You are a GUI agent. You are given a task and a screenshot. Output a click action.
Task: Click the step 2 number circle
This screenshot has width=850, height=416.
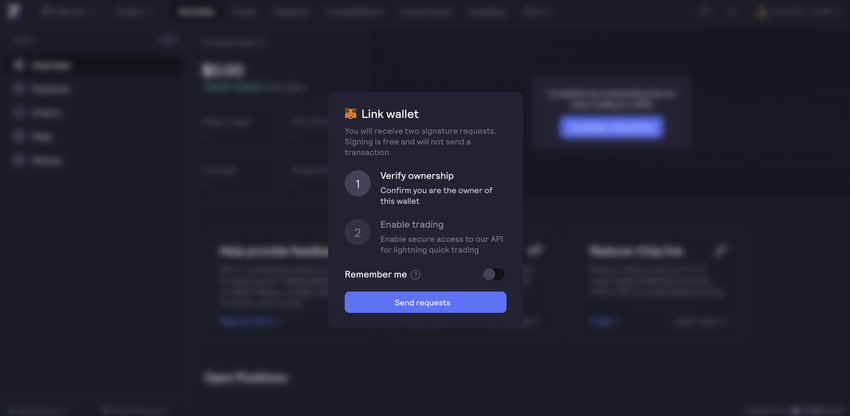(358, 232)
